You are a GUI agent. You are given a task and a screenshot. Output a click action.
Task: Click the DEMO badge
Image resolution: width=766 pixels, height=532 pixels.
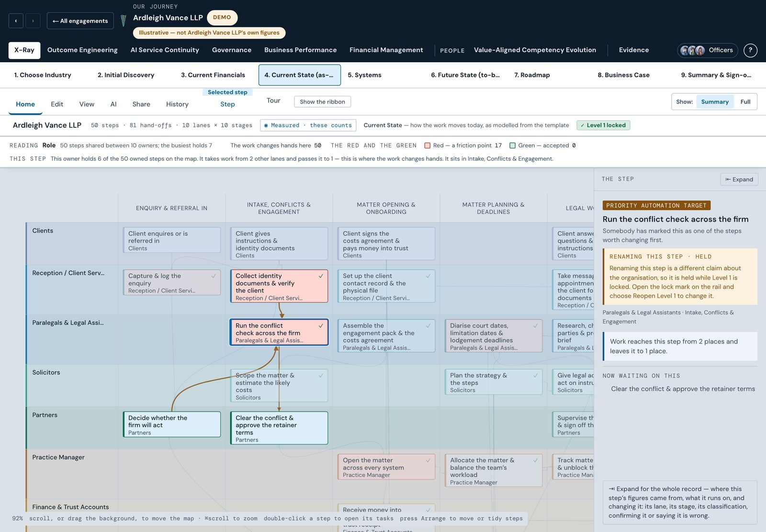tap(222, 17)
